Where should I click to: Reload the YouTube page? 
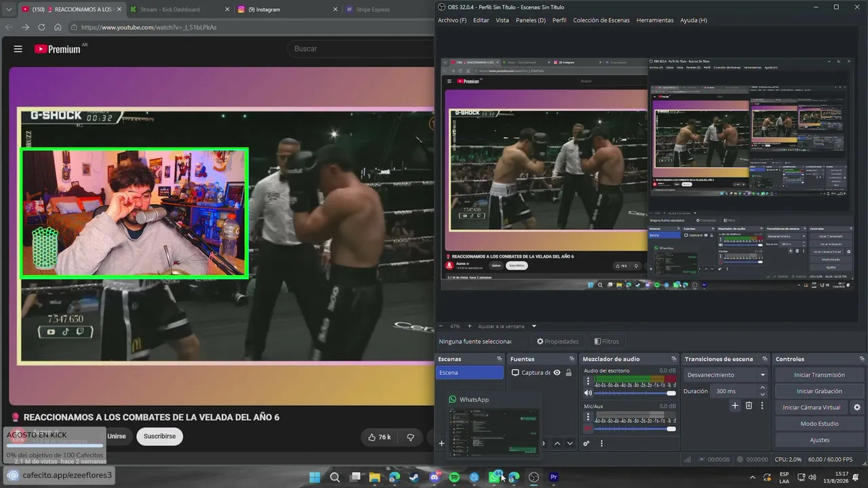41,27
